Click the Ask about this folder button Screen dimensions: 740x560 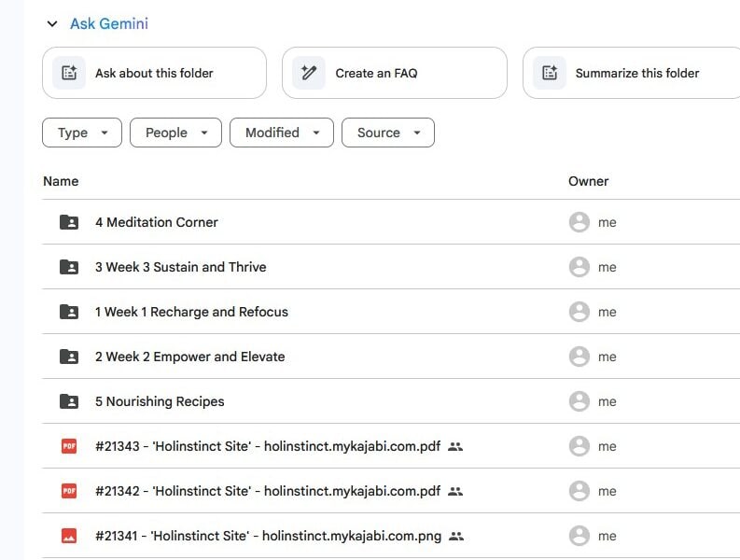point(154,73)
